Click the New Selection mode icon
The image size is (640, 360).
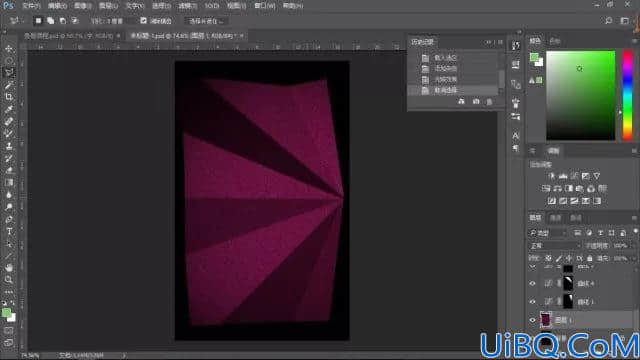[x=38, y=20]
